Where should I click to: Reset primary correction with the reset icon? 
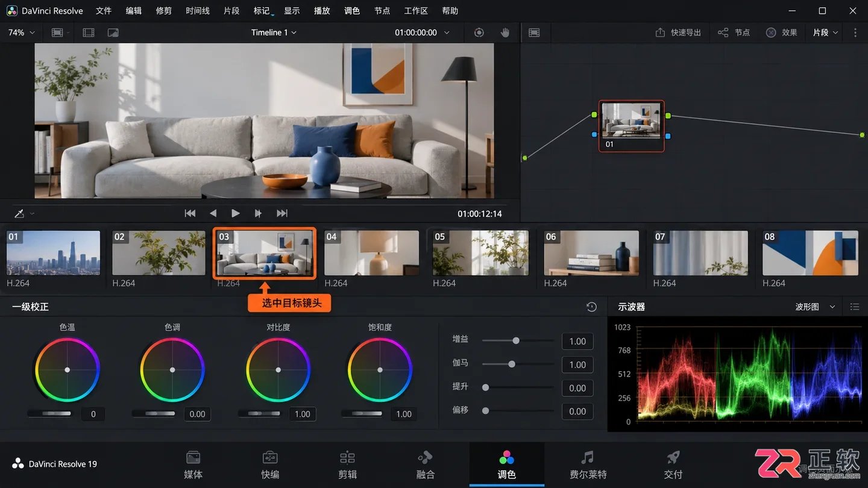tap(591, 307)
